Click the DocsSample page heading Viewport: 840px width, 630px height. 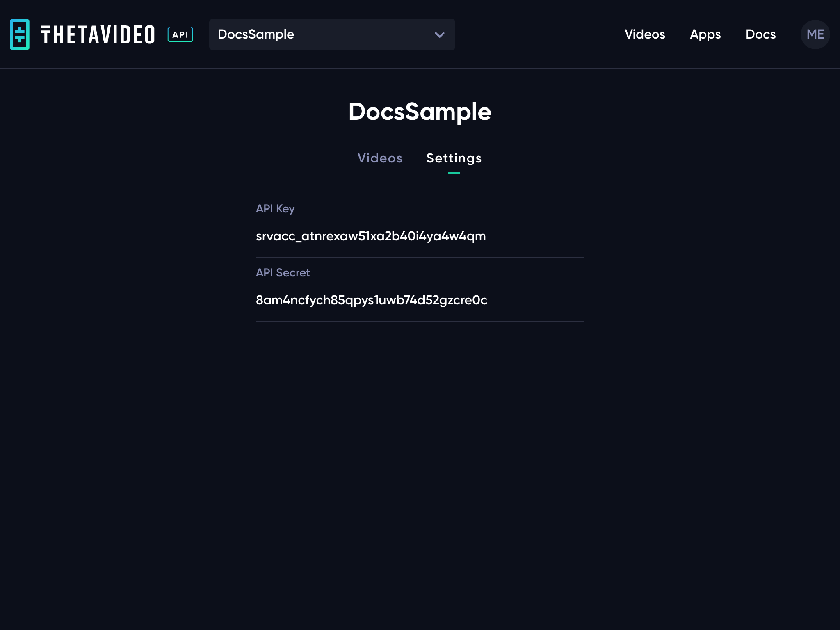(x=420, y=112)
